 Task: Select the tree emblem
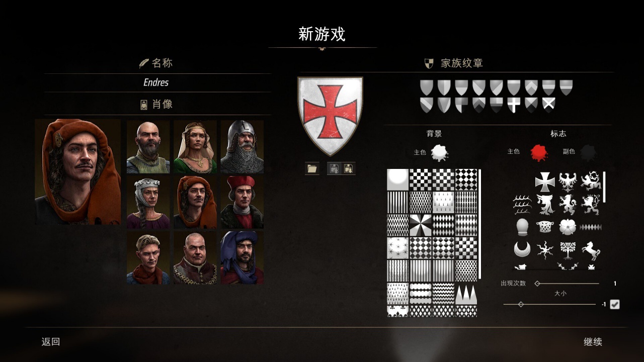click(568, 249)
